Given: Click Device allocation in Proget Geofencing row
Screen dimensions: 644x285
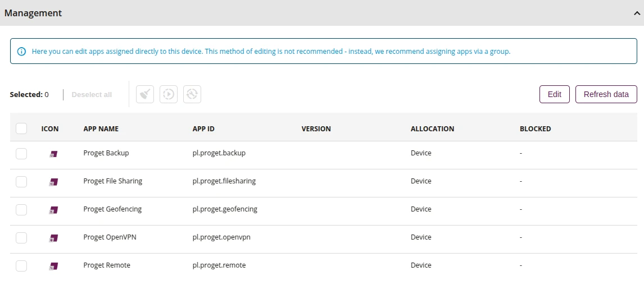Looking at the screenshot, I should coord(421,209).
